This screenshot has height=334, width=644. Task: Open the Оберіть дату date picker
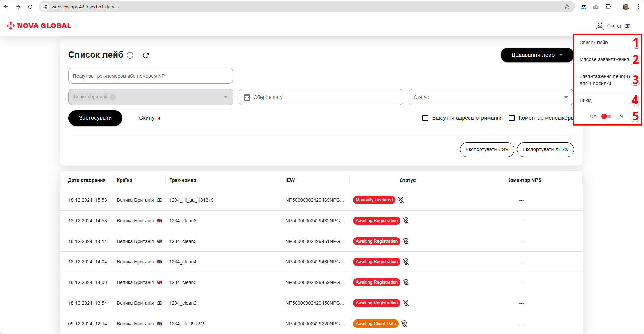(x=321, y=97)
